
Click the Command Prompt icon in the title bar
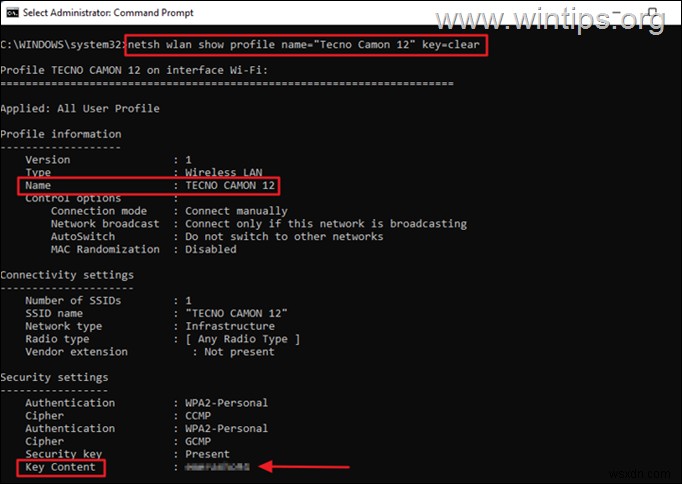[12, 12]
